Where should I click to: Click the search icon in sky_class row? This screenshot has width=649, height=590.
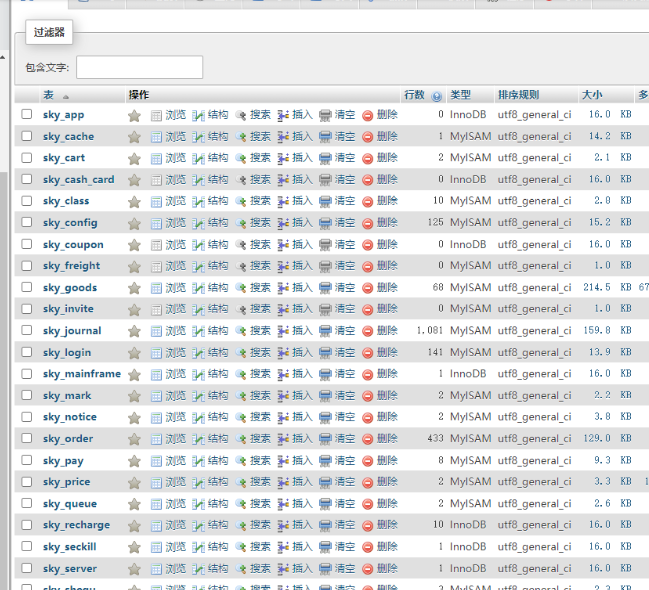click(x=241, y=201)
